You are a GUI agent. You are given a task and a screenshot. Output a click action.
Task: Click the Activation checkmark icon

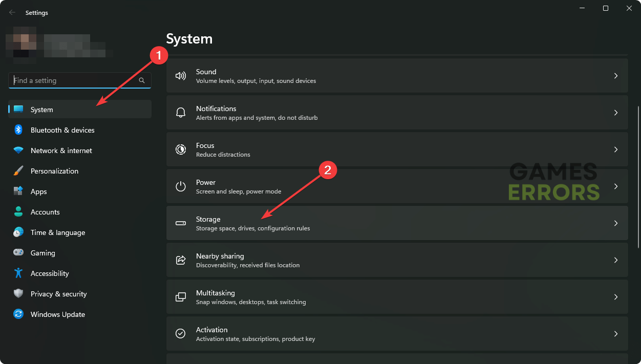click(x=180, y=334)
